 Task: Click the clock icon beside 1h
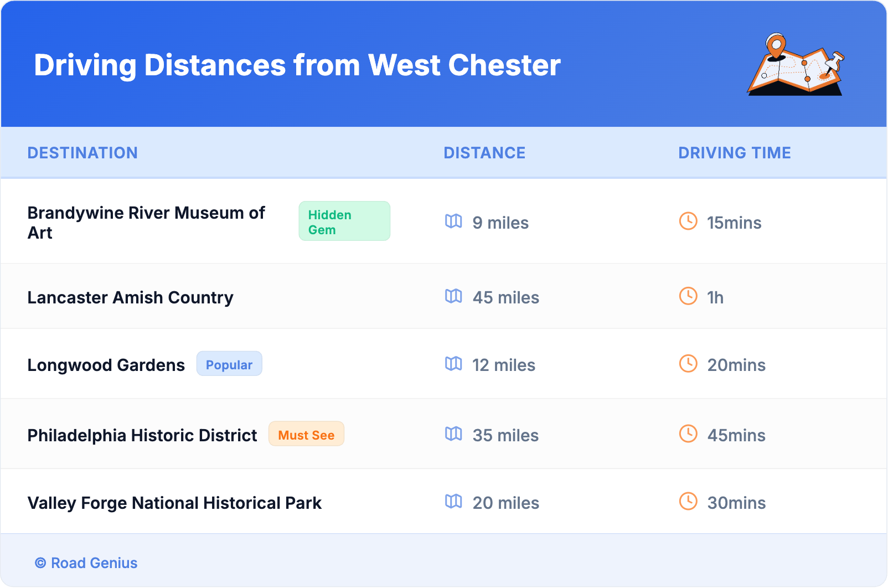(688, 296)
